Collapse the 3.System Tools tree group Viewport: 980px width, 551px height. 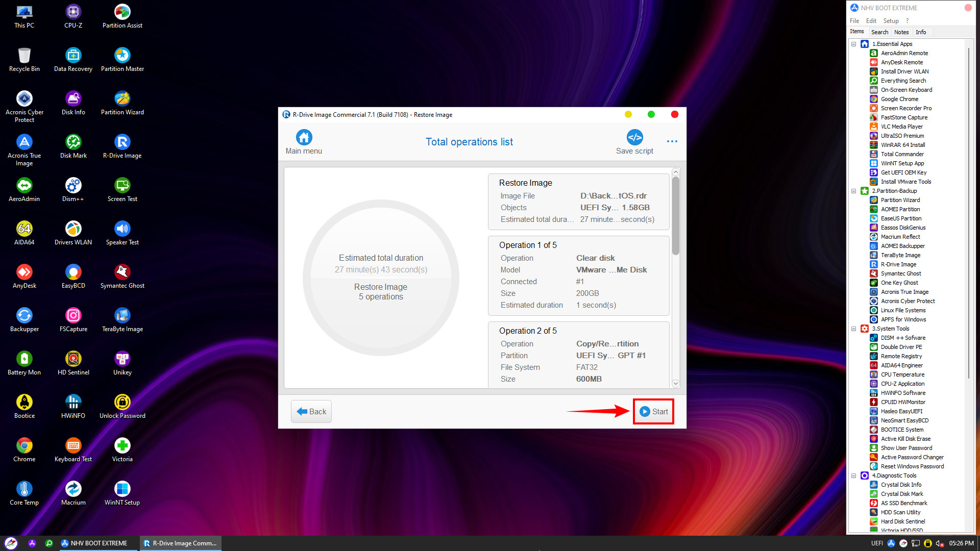click(x=853, y=329)
